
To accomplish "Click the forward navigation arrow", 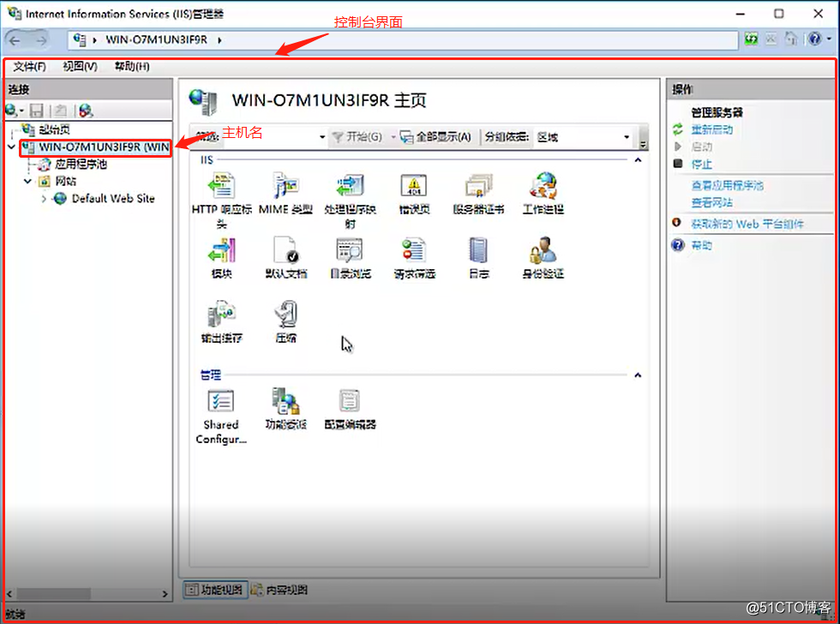I will click(x=41, y=40).
